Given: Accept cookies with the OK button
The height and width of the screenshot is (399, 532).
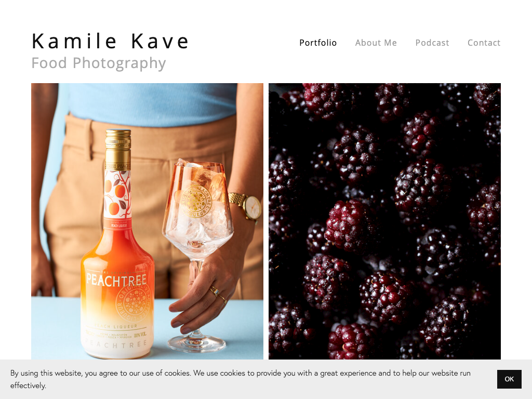Looking at the screenshot, I should pos(509,379).
